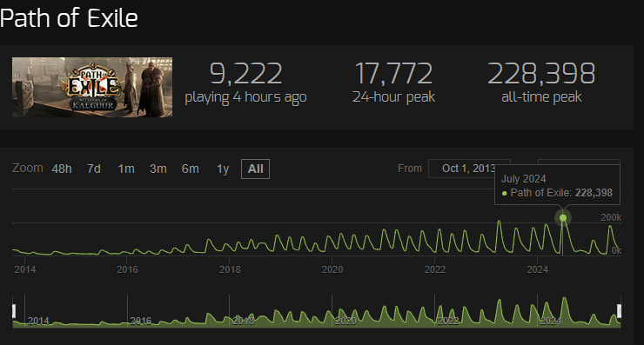644x345 pixels.
Task: Click the 2016 label on main chart axis
Action: 127,269
